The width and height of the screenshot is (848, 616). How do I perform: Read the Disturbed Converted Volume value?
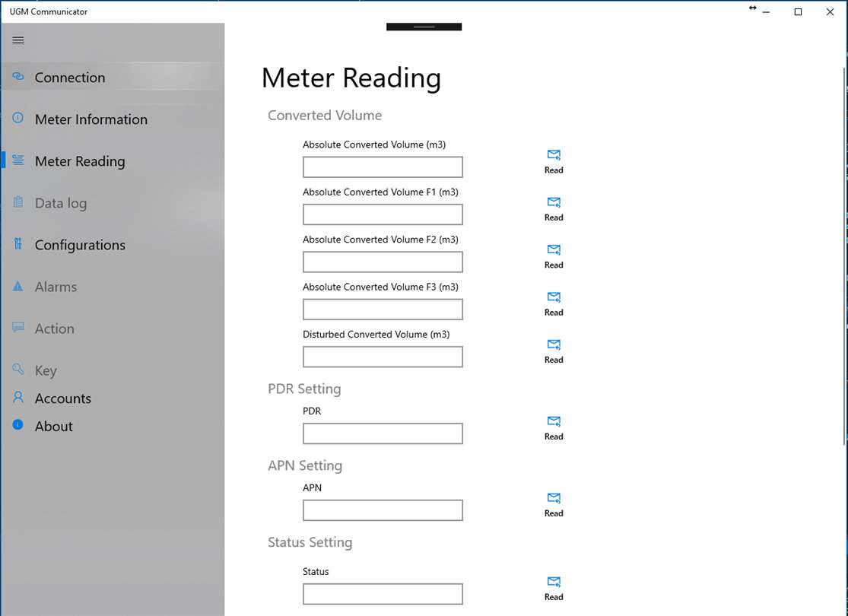point(553,351)
